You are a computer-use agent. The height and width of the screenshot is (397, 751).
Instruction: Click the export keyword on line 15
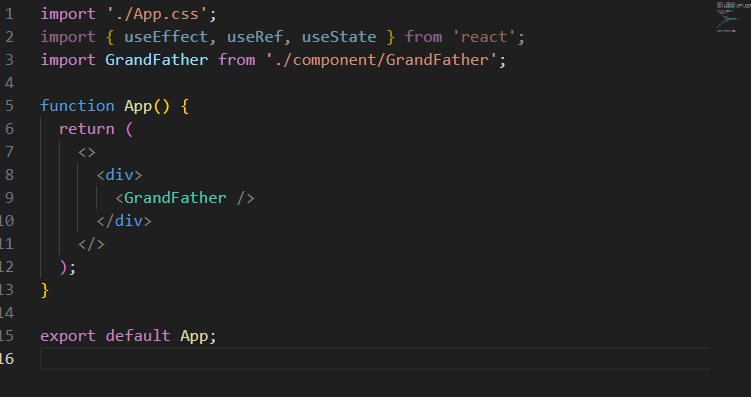point(68,336)
